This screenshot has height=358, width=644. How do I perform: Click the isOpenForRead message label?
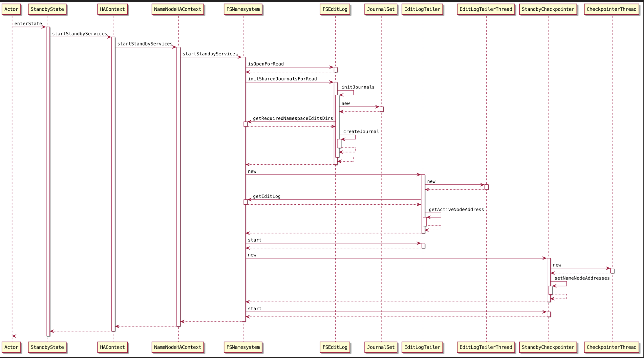pos(266,64)
